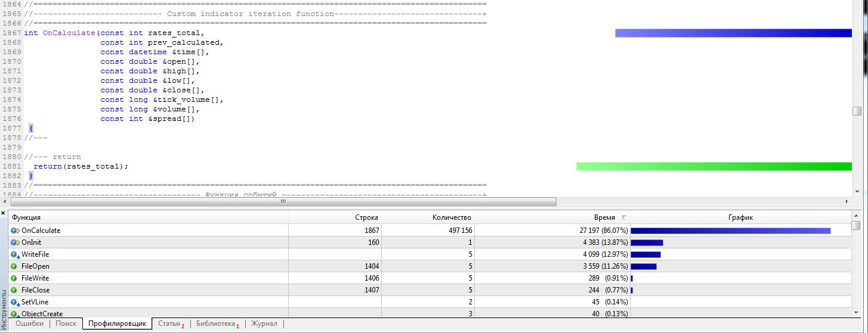Click time value 40 (0.13%)
868x333 pixels.
[609, 314]
